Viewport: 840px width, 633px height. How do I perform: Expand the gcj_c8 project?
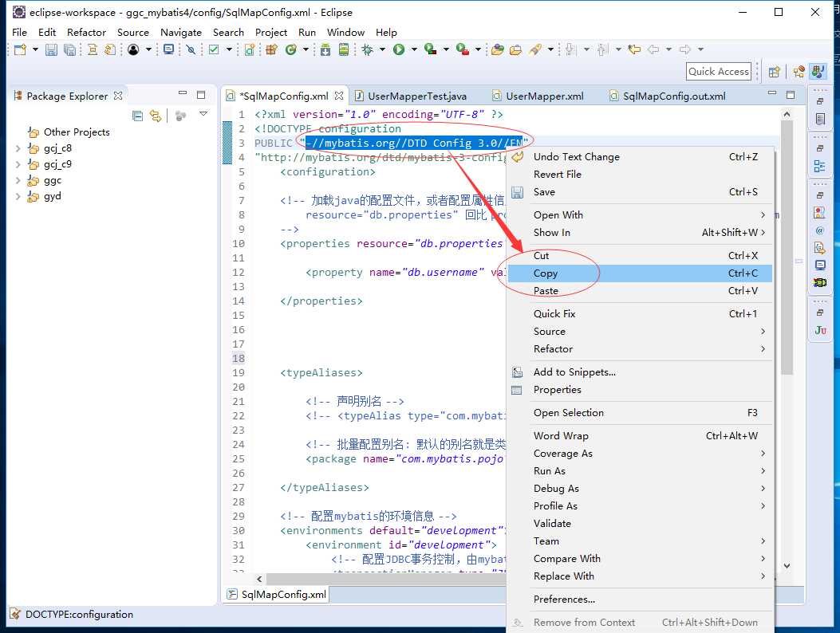pyautogui.click(x=18, y=148)
